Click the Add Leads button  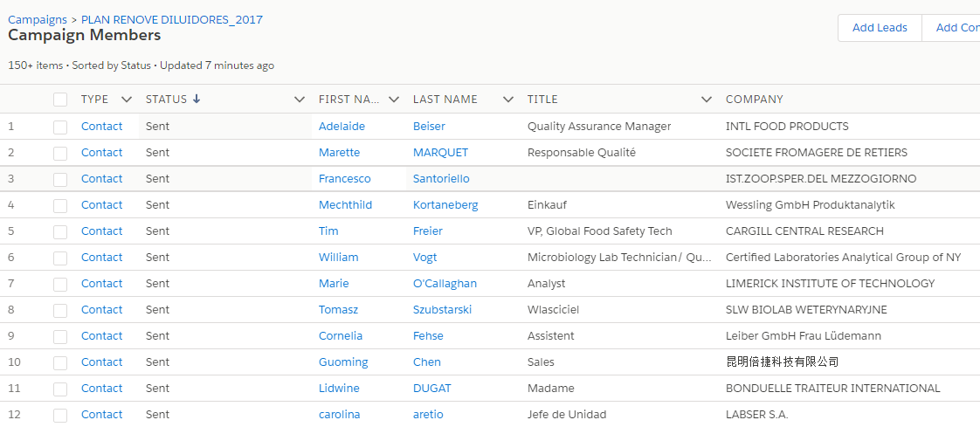pos(880,28)
